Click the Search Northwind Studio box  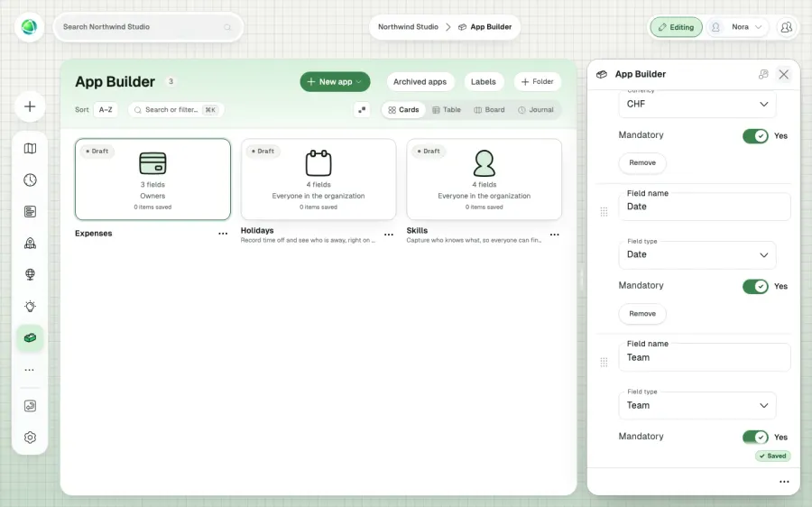point(148,27)
